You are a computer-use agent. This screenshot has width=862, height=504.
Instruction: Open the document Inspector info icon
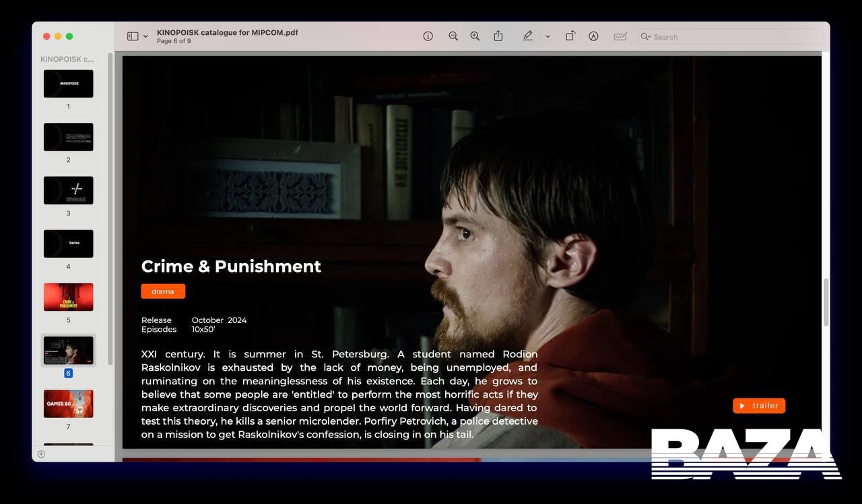(x=428, y=36)
